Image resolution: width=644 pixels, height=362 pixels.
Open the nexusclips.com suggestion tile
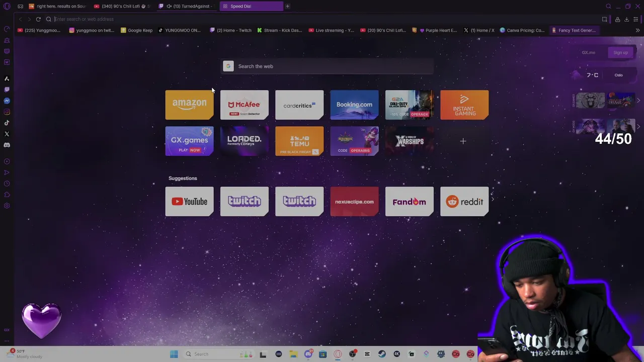tap(354, 202)
